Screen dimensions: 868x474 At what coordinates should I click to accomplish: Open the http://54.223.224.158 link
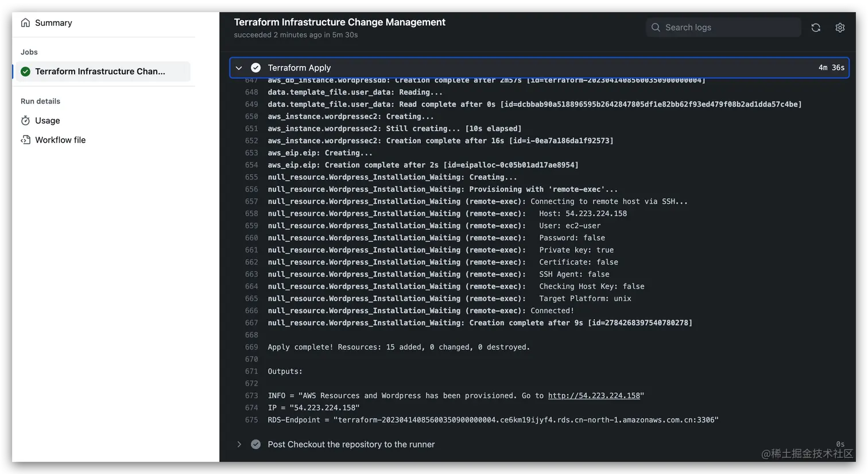[594, 396]
